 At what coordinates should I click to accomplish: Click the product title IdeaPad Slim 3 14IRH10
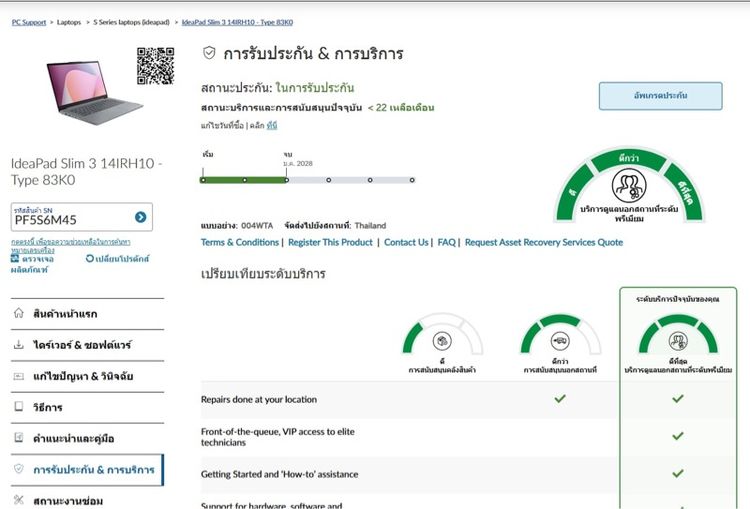tap(87, 172)
